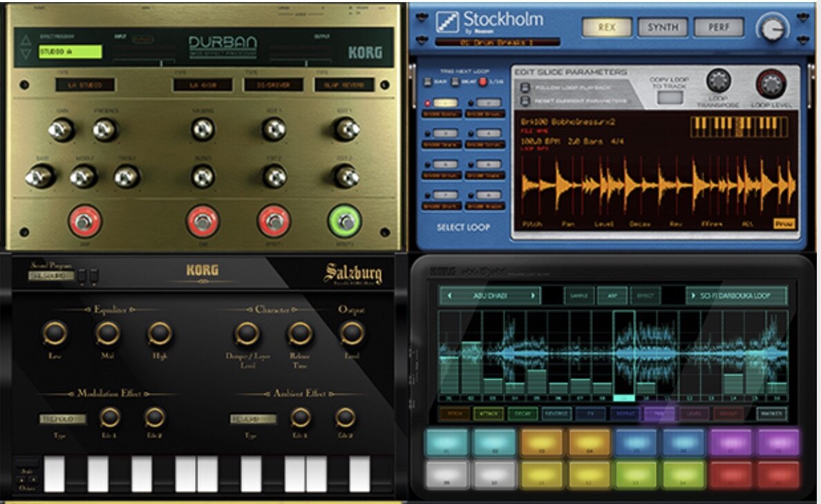Toggle the red EFFECT1 footswitch on Durban

click(x=274, y=222)
